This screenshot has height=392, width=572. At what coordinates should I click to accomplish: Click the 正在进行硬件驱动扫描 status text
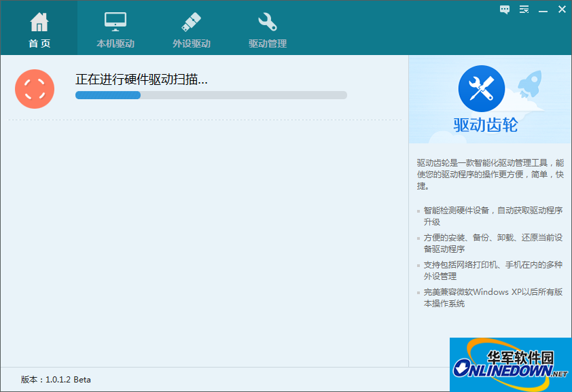(x=141, y=79)
